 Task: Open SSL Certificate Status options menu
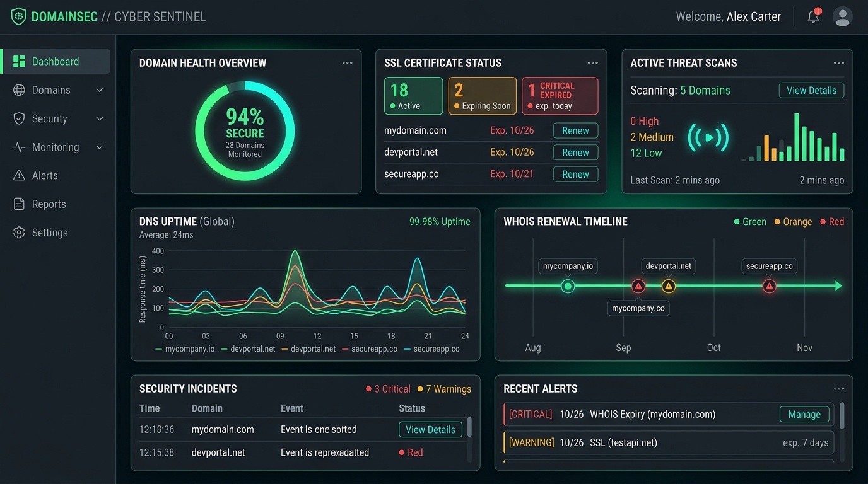tap(592, 62)
